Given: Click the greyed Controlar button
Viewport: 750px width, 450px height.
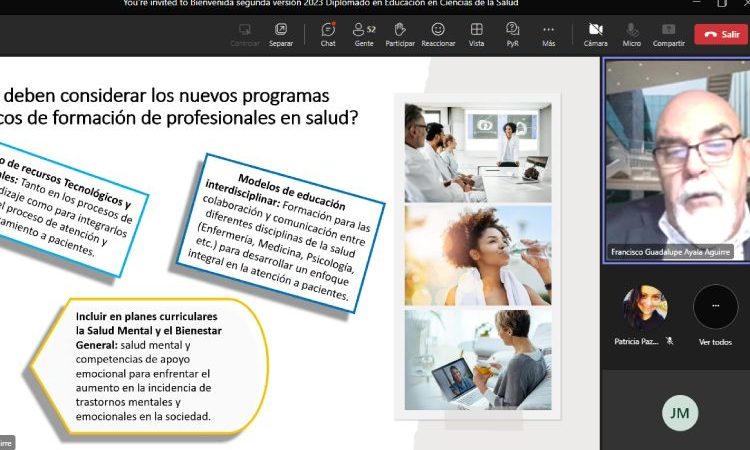Looking at the screenshot, I should click(244, 34).
